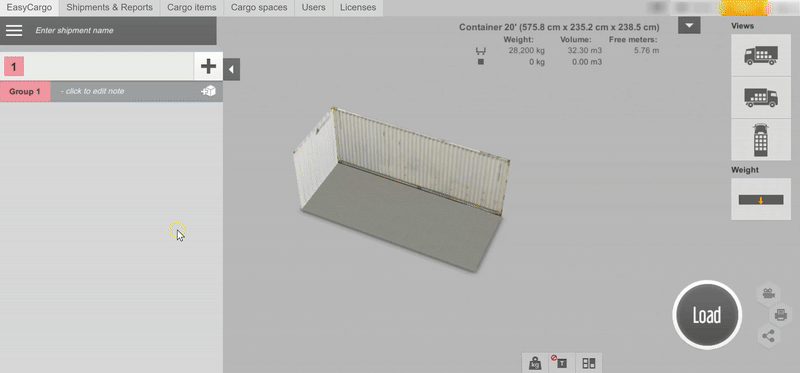Add a new group with plus button
Screen dimensions: 800x373
tap(208, 66)
